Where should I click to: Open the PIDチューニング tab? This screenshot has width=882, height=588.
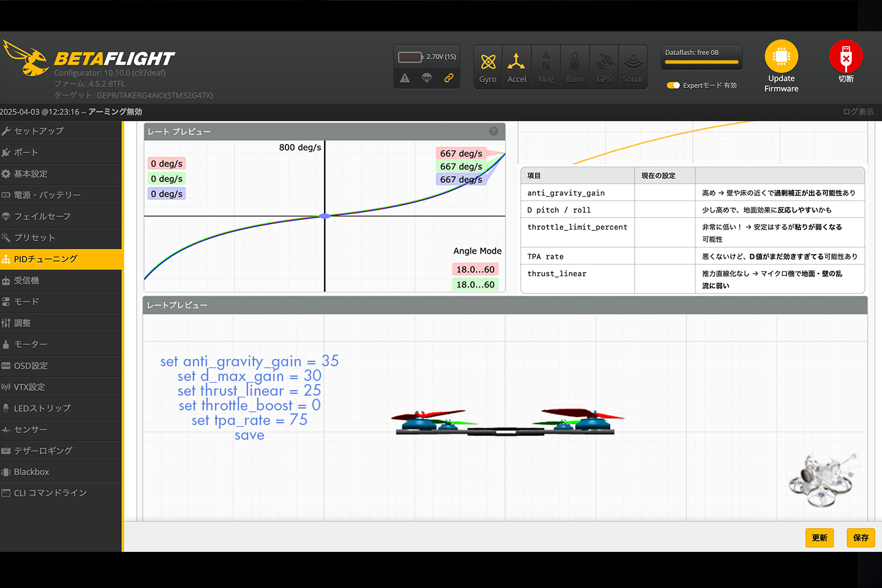61,259
